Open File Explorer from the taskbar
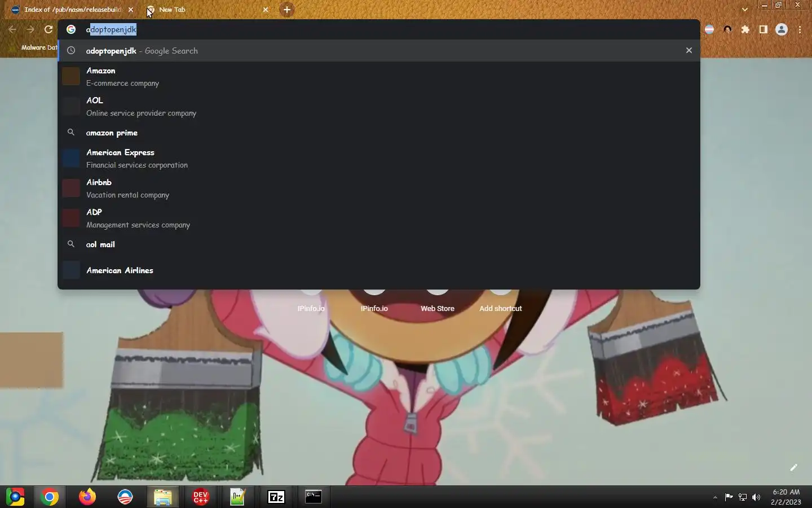The width and height of the screenshot is (812, 508). (163, 497)
